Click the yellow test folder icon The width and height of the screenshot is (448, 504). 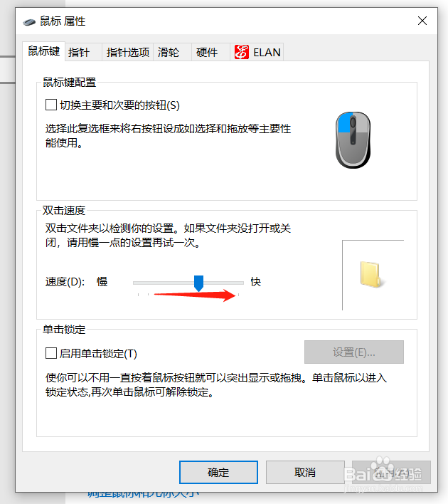pos(371,275)
